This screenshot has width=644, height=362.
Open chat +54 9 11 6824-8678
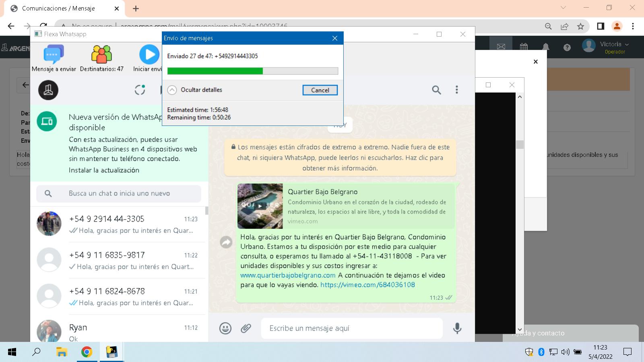(x=120, y=296)
